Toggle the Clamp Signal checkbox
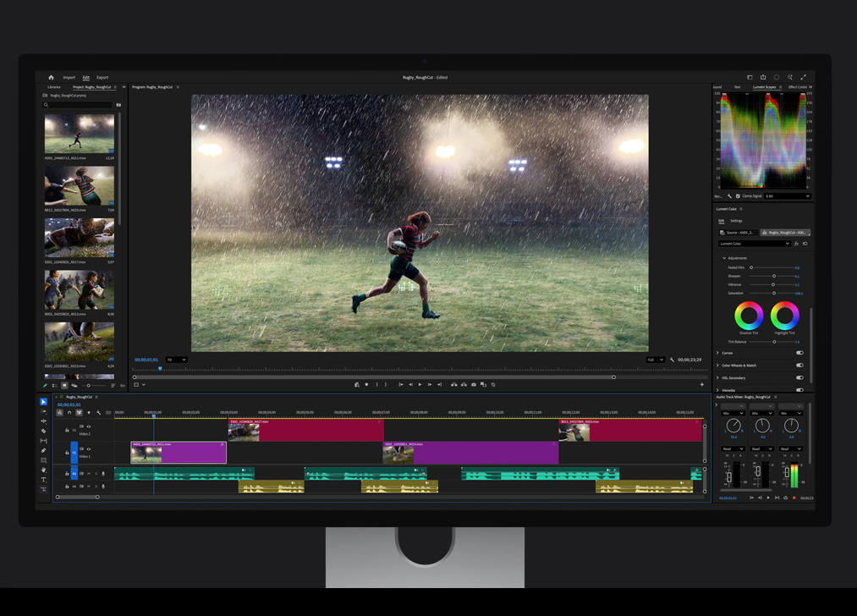 (x=738, y=196)
